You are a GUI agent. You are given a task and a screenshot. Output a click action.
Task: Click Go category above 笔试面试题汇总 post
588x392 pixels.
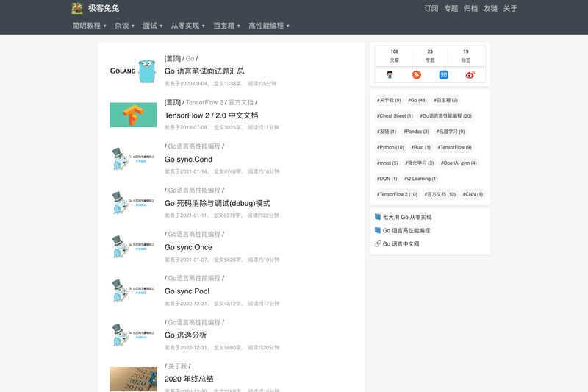190,59
